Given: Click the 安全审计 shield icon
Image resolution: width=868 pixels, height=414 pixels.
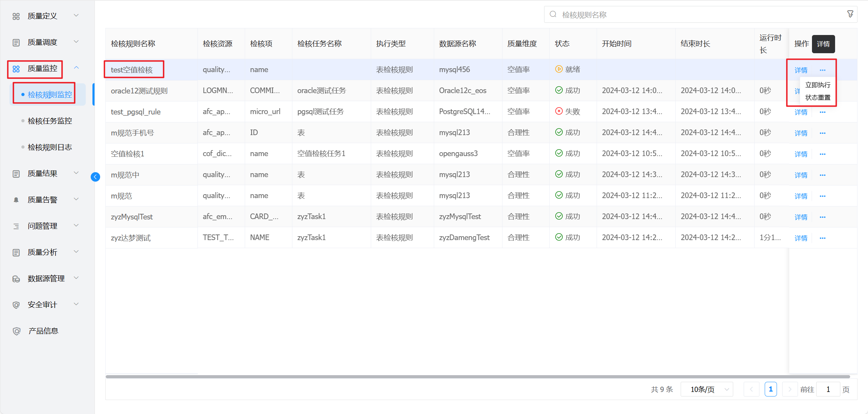Looking at the screenshot, I should [x=16, y=305].
